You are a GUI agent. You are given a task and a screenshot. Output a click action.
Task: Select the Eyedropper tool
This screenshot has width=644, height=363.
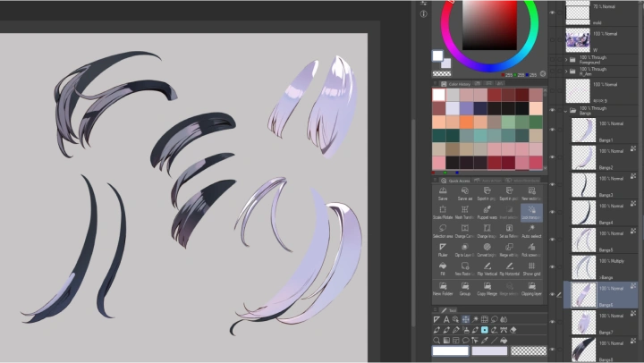coord(485,341)
